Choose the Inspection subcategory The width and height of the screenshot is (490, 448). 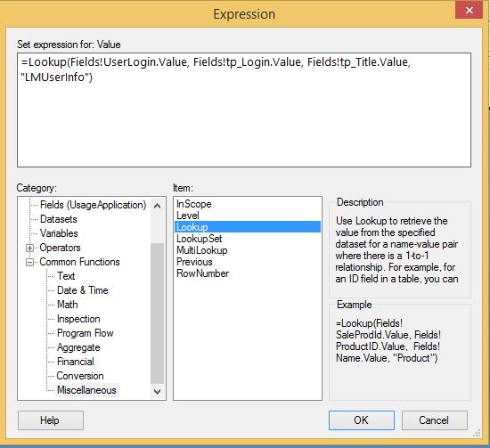pos(78,319)
